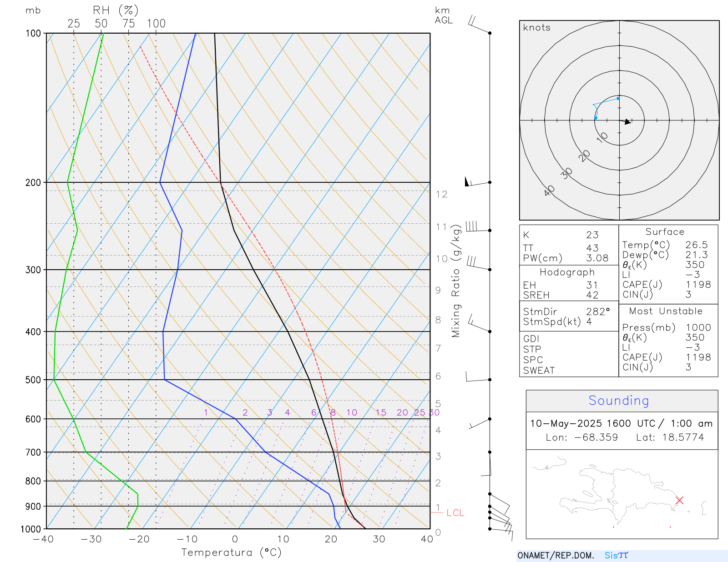
Task: Click the red "LCL" label
Action: (455, 513)
